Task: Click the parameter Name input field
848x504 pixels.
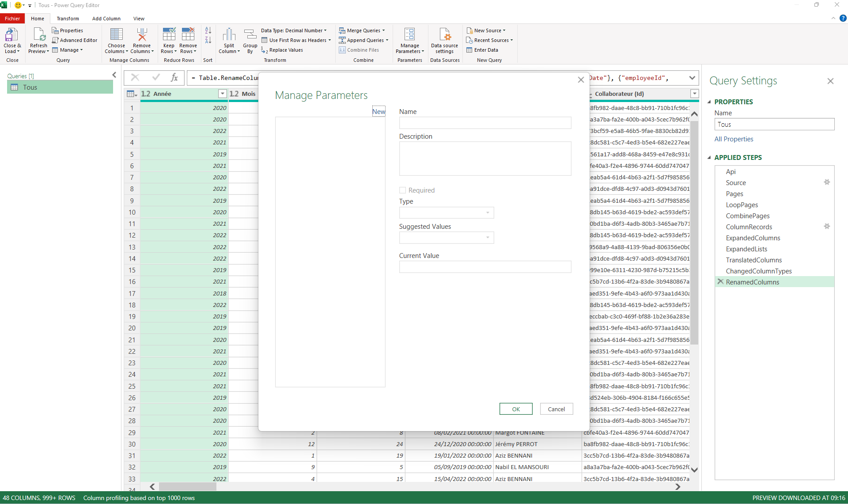Action: click(485, 123)
